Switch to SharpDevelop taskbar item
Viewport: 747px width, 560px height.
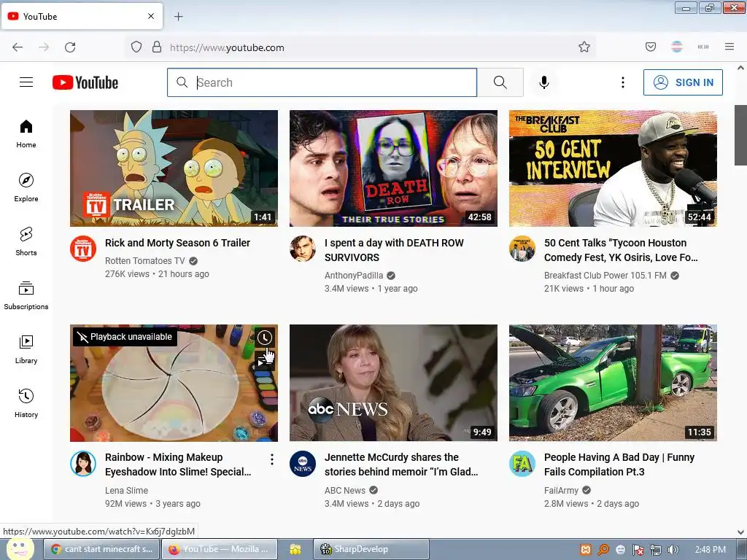coord(371,549)
